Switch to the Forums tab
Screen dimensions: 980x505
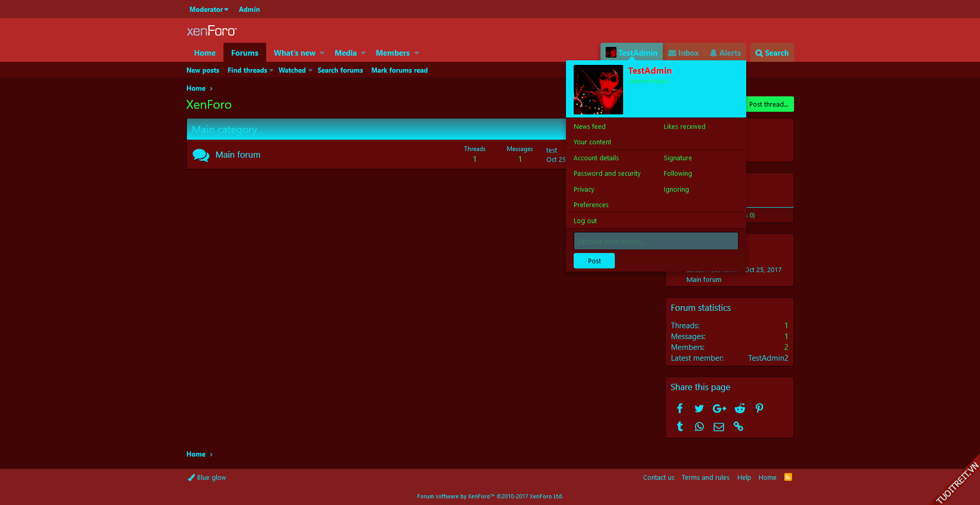click(x=245, y=53)
